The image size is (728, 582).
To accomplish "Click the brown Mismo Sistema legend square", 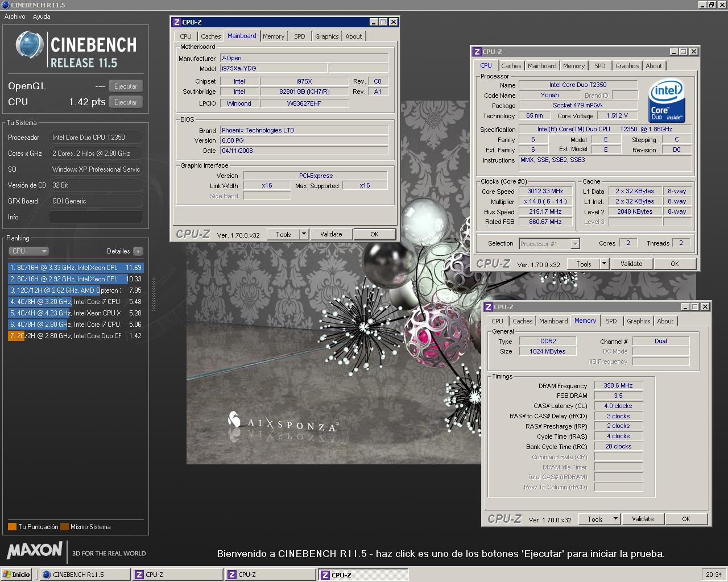I will coord(64,527).
